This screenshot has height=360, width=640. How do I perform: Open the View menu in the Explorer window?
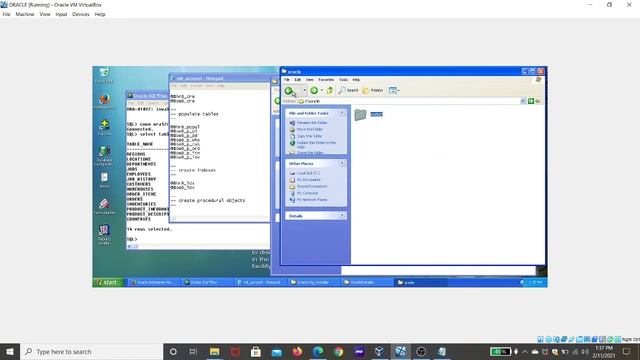[310, 80]
